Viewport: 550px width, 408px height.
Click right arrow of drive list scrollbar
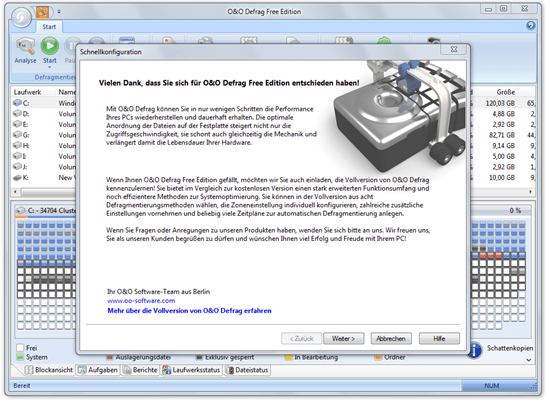pyautogui.click(x=530, y=192)
